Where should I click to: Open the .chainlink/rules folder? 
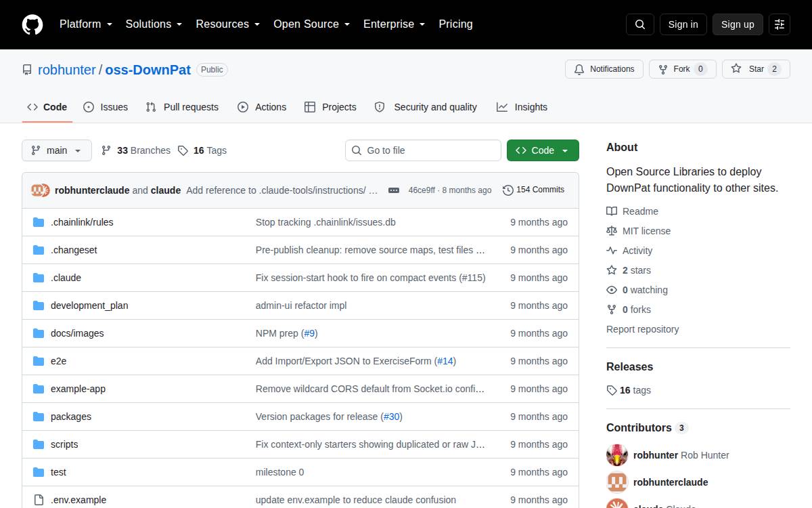click(x=82, y=222)
